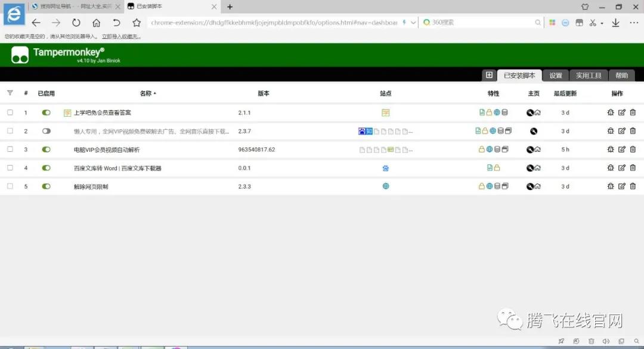
Task: Expand the address bar dropdown arrow
Action: coord(414,23)
